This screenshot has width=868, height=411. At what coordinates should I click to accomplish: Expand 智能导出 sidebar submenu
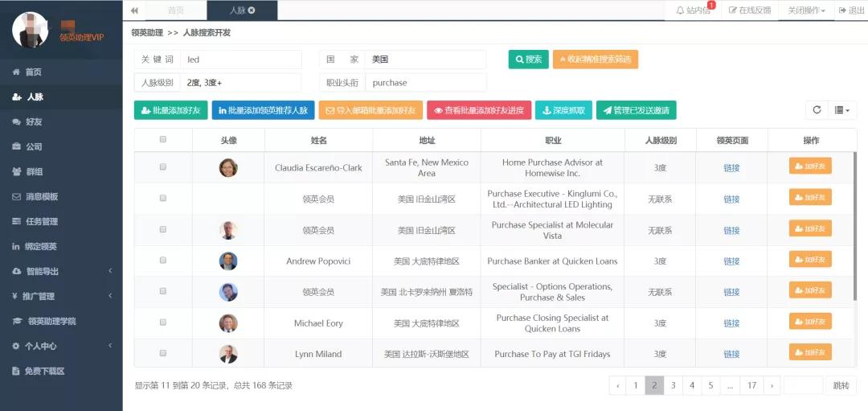tap(61, 271)
